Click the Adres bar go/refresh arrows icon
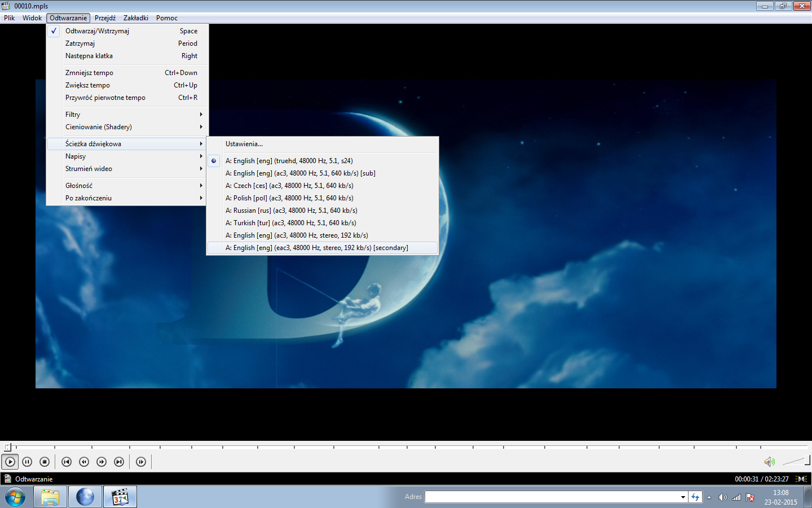Screen dimensions: 812x508 [x=695, y=497]
